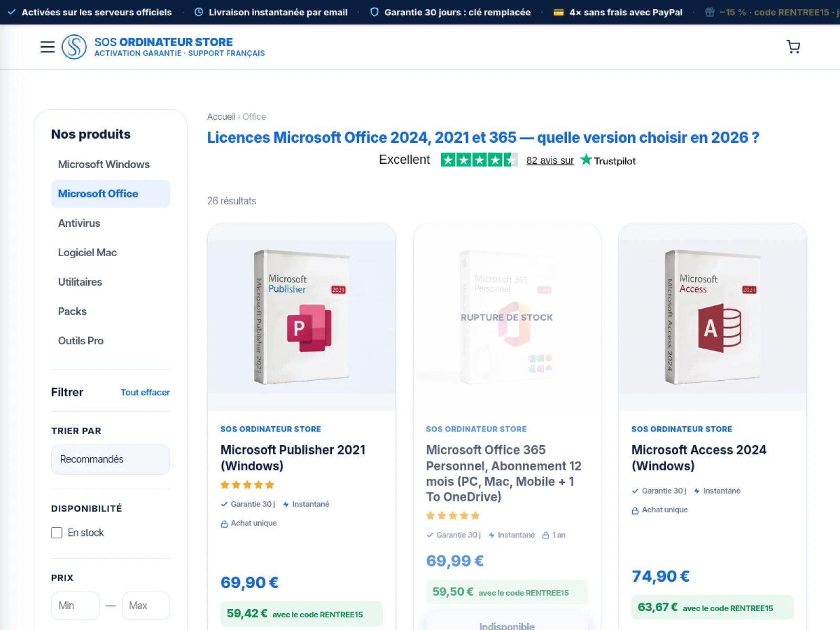Click checkmark beside Access Garantie 30 j
840x630 pixels.
pos(635,491)
